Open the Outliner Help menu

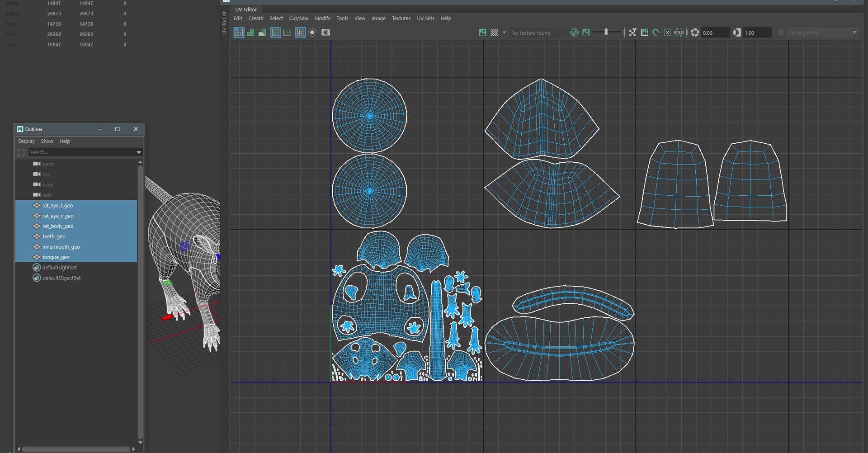pos(65,141)
